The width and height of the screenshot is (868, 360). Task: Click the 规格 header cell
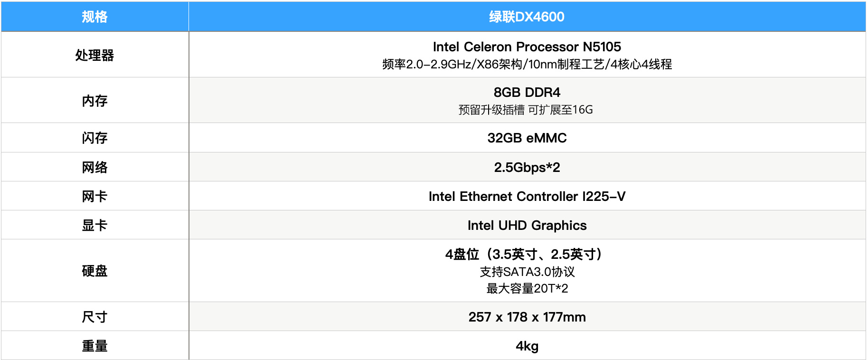(94, 17)
